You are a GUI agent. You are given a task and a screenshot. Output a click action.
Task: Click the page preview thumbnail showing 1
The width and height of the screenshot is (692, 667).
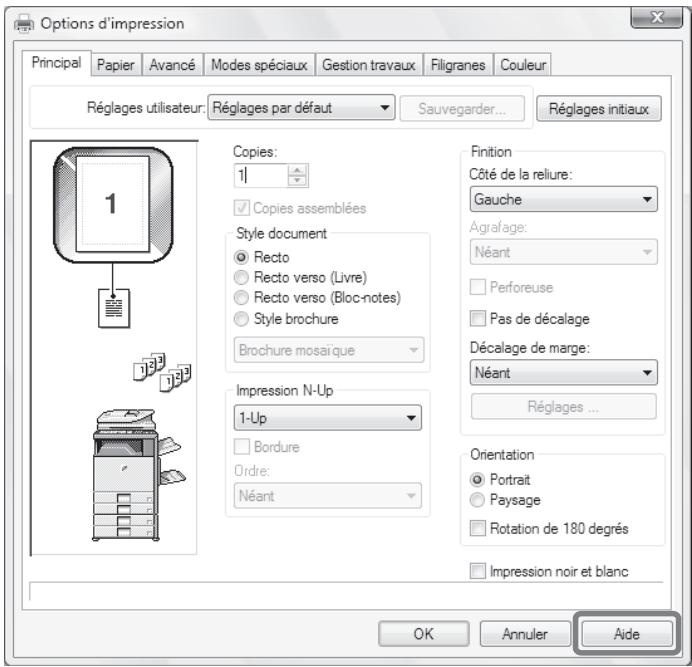point(113,204)
